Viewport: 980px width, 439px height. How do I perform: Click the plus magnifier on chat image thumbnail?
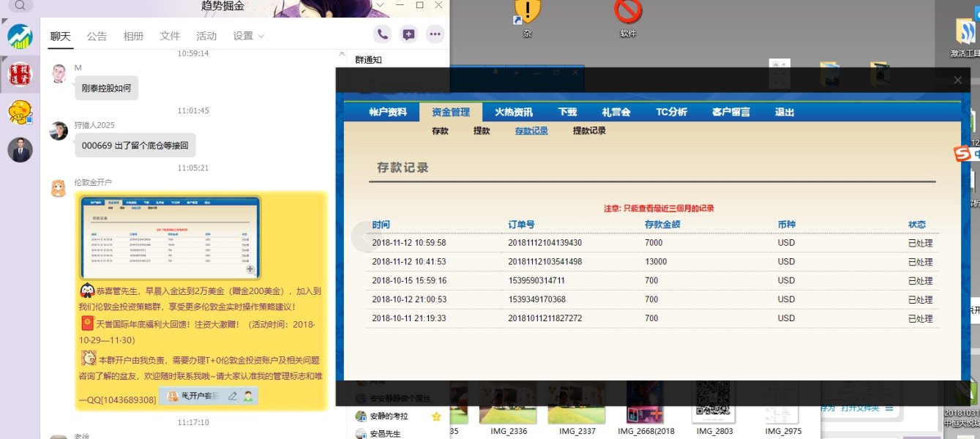tap(250, 270)
